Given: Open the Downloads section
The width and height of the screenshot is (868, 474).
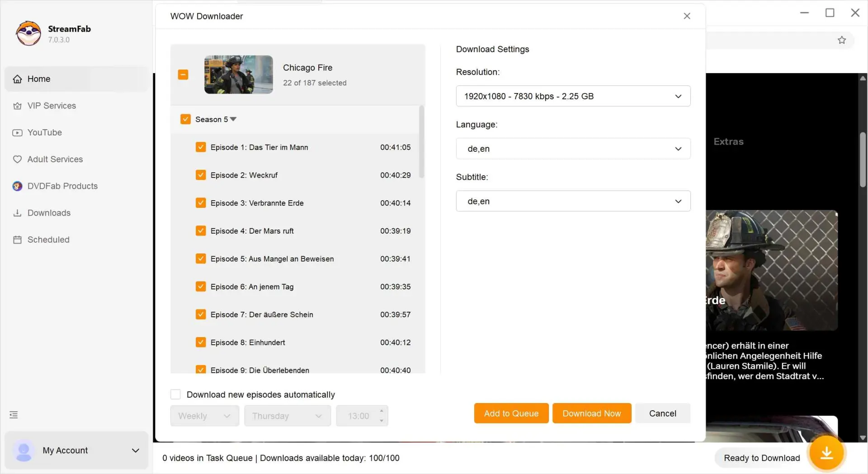Looking at the screenshot, I should tap(76, 213).
